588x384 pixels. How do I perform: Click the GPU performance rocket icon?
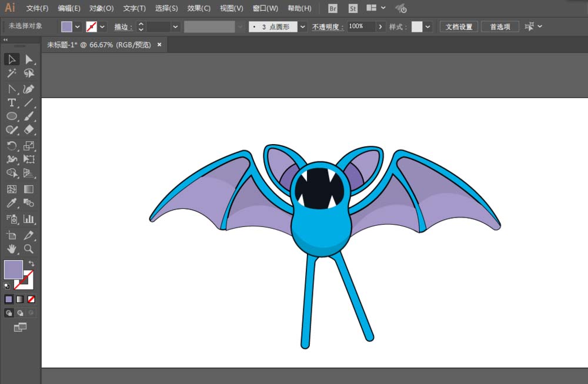click(x=401, y=8)
